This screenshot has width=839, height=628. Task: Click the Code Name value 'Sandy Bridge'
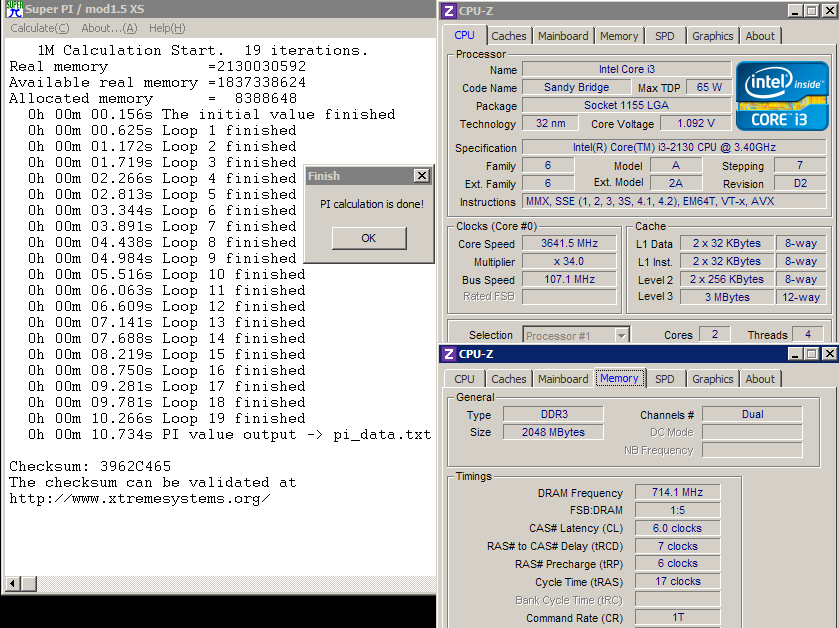tap(576, 87)
